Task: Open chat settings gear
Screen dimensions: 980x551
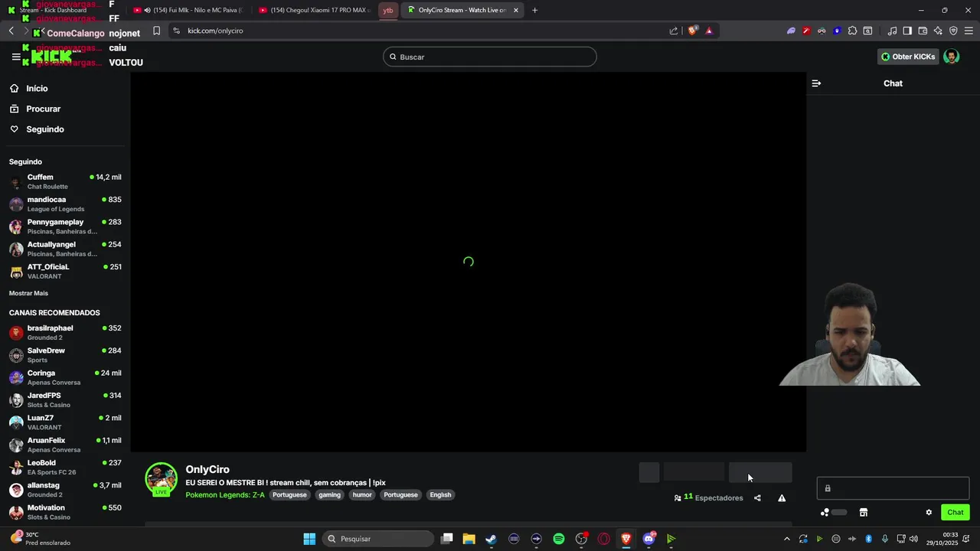Action: pos(929,513)
